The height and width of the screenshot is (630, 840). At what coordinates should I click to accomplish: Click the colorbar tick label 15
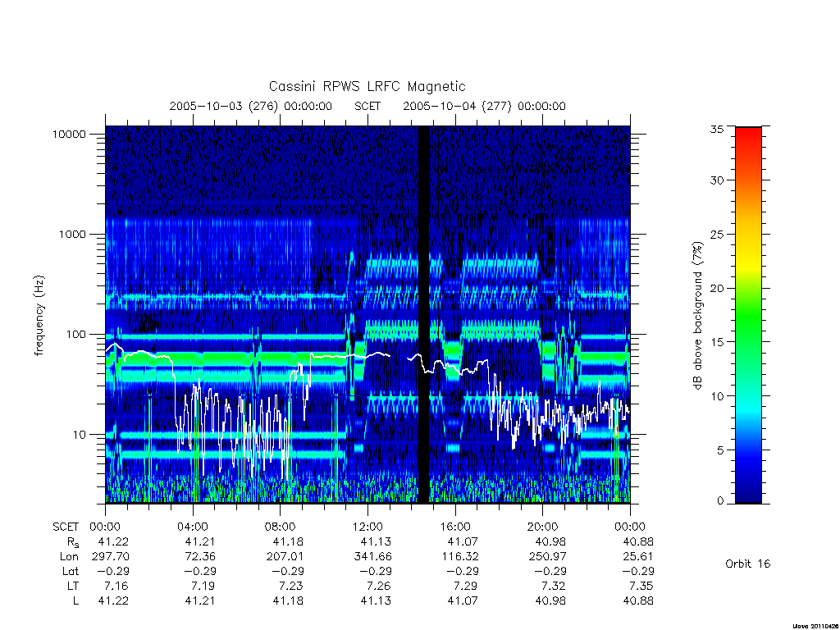717,342
